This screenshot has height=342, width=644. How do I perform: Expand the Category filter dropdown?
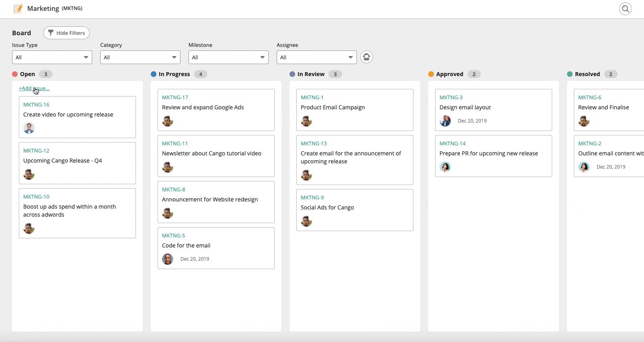point(140,57)
